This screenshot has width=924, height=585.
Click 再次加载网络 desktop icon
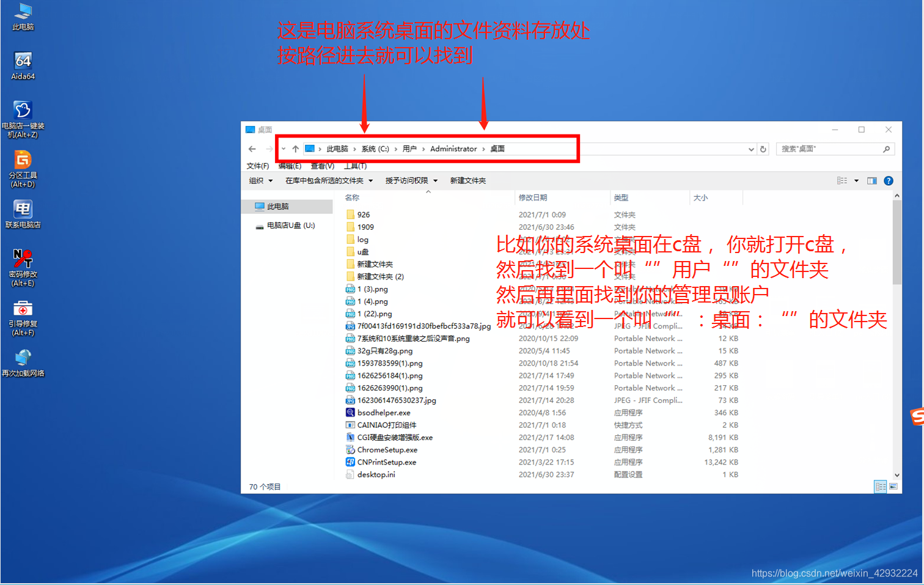tap(23, 363)
